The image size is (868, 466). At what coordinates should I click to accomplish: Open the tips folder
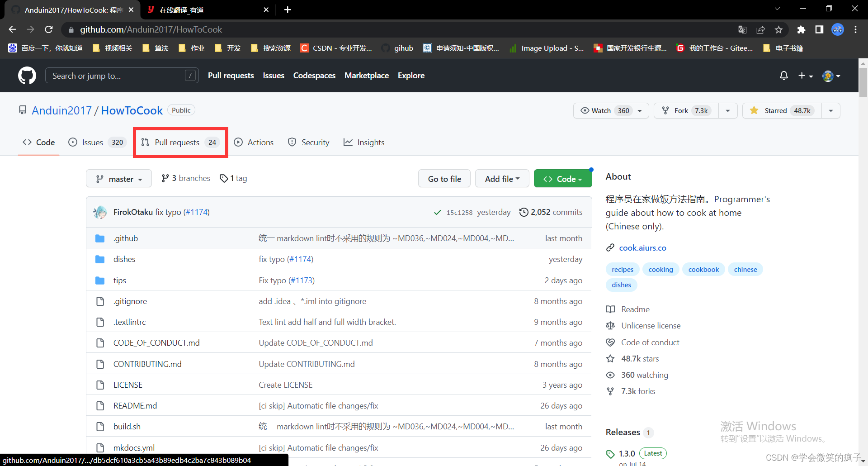120,280
